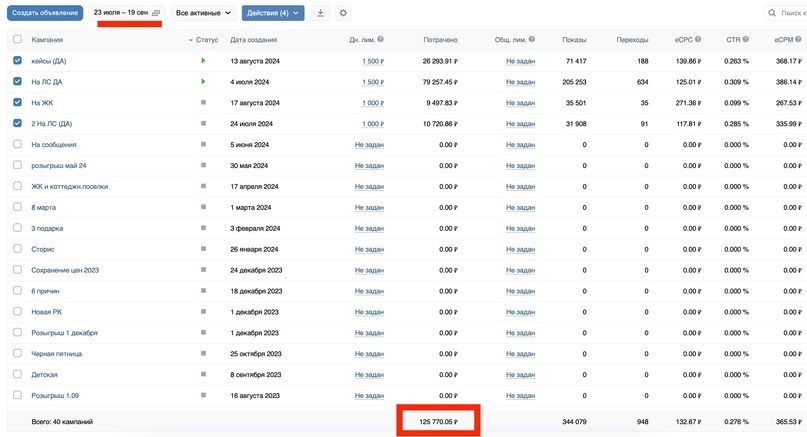Image resolution: width=807 pixels, height=437 pixels.
Task: Click clicks value 634
Action: pyautogui.click(x=642, y=82)
